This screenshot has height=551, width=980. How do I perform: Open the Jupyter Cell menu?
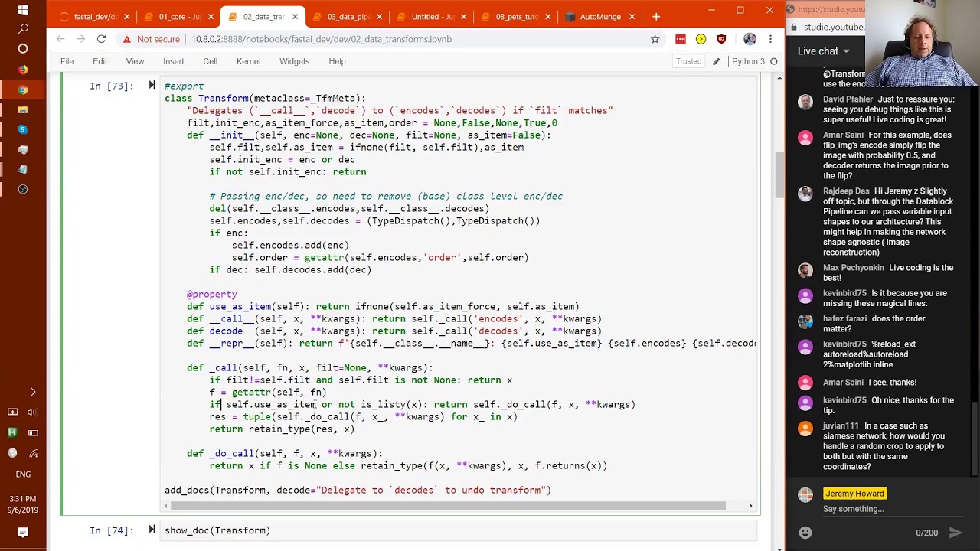210,61
